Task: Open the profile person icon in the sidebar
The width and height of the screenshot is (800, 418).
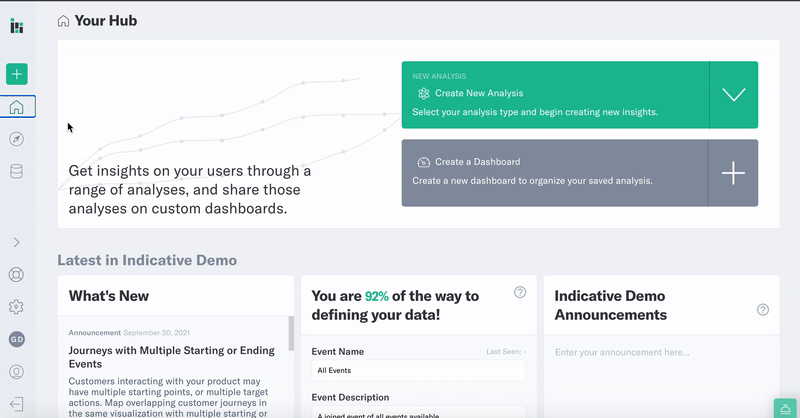Action: coord(16,372)
